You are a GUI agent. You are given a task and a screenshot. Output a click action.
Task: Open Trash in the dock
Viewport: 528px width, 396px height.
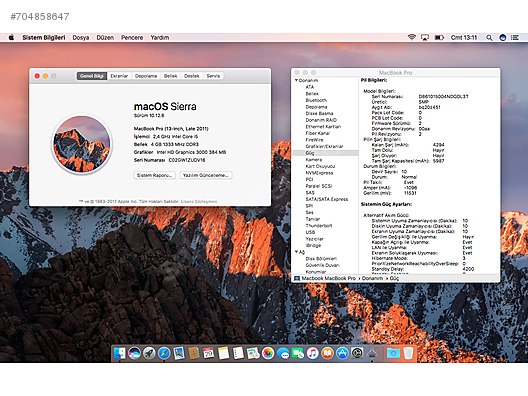(408, 353)
